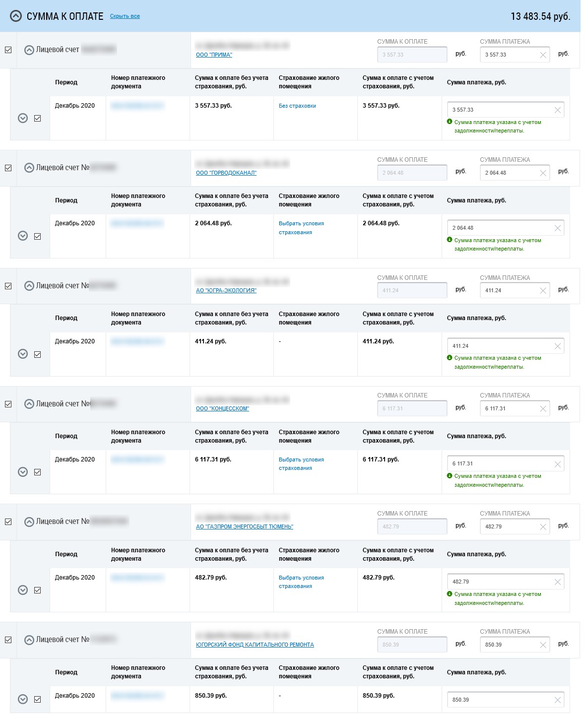Uncheck Декабрь 2020 checkbox in the ГОРВОДОКАНАЛ row

(38, 236)
